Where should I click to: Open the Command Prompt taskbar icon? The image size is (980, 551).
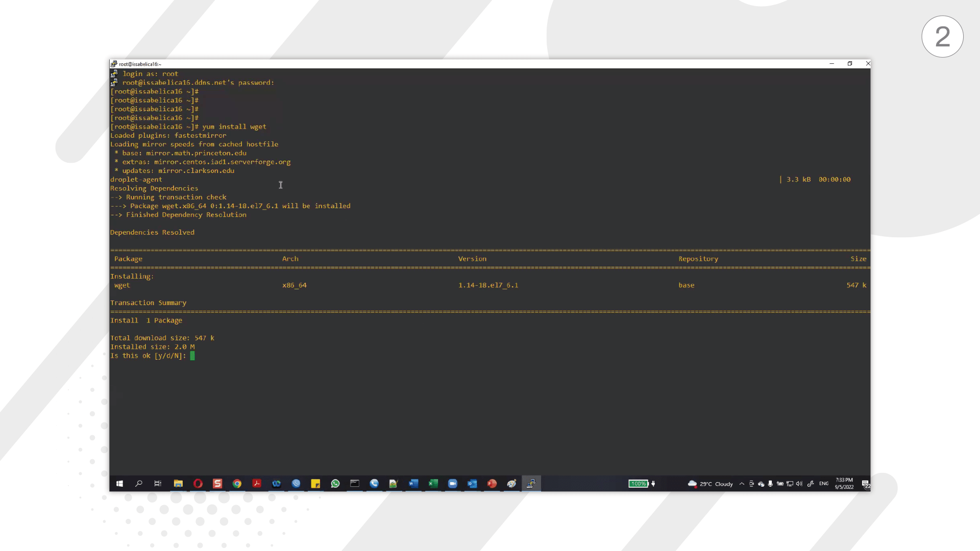[355, 484]
